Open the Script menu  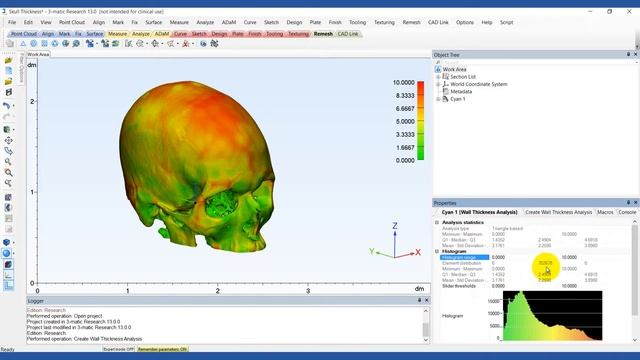(507, 22)
